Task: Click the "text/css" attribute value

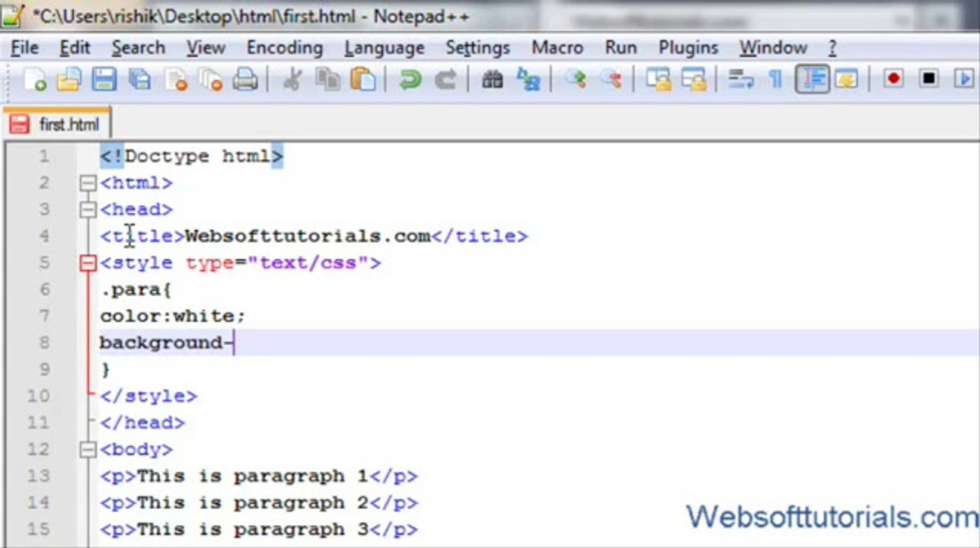Action: point(308,263)
